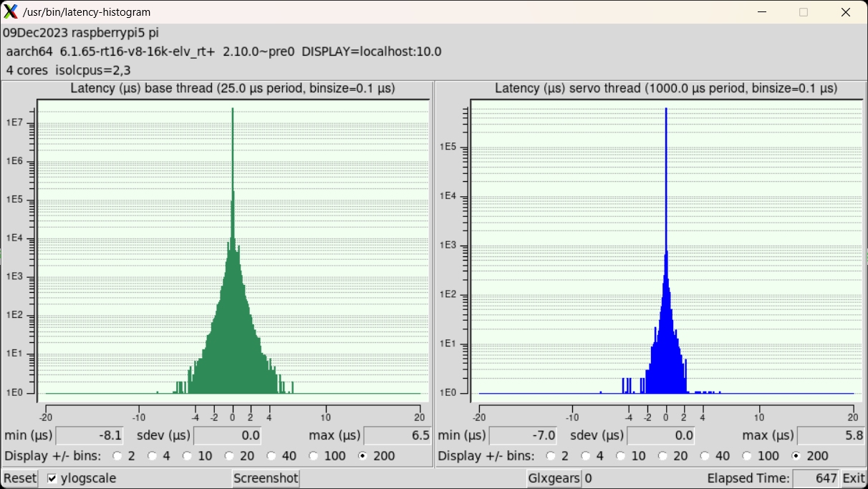
Task: Launch Glxgears with its button
Action: [x=554, y=478]
